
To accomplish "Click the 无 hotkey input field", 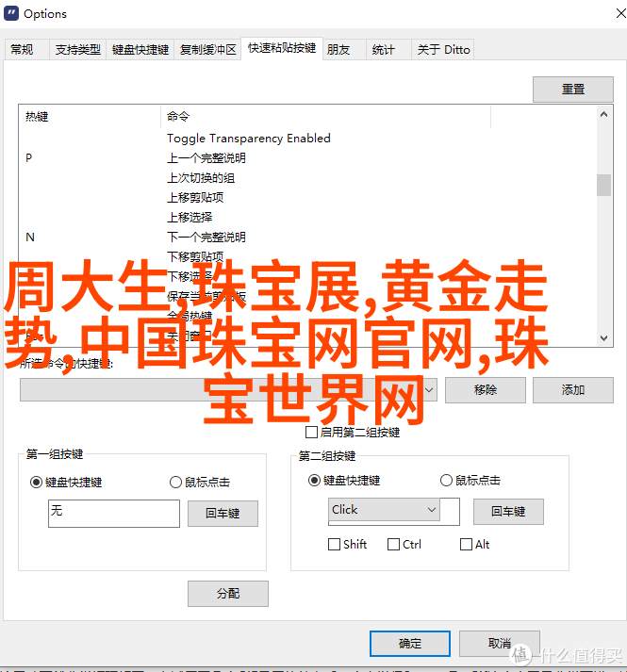I will pos(114,513).
